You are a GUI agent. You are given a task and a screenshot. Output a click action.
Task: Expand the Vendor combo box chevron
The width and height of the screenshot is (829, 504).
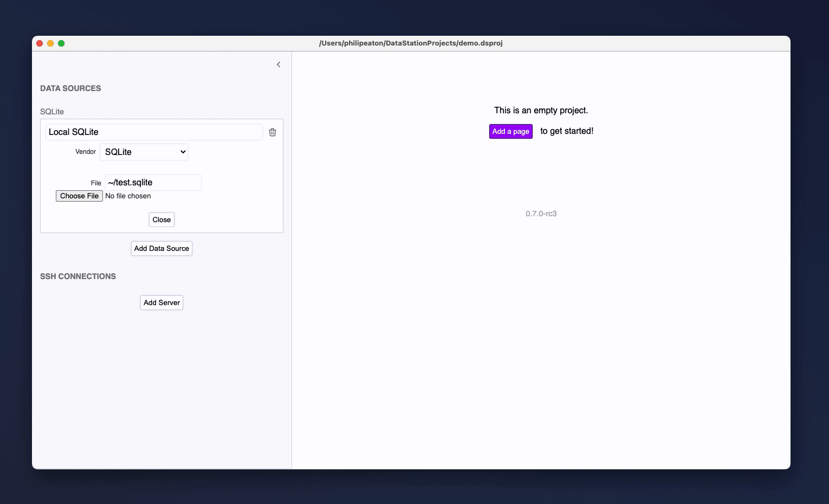click(x=183, y=152)
